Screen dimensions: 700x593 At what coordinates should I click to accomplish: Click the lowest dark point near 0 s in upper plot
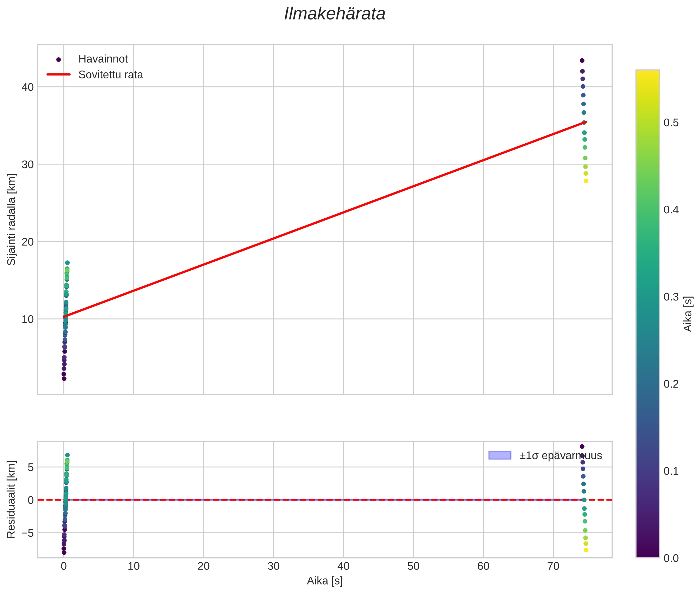pyautogui.click(x=64, y=379)
